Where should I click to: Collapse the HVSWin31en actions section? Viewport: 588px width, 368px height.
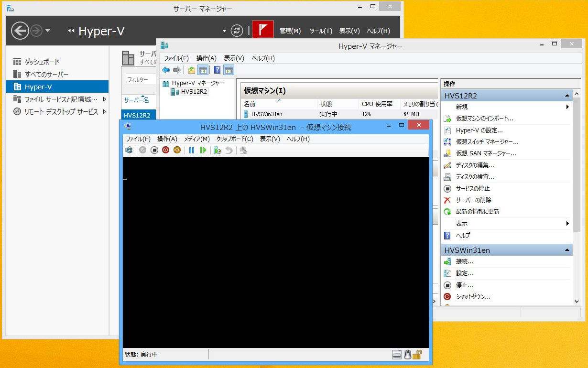567,250
